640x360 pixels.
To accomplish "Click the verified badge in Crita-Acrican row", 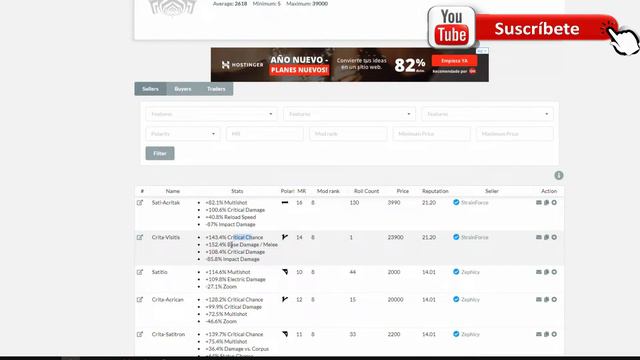I will tap(456, 299).
